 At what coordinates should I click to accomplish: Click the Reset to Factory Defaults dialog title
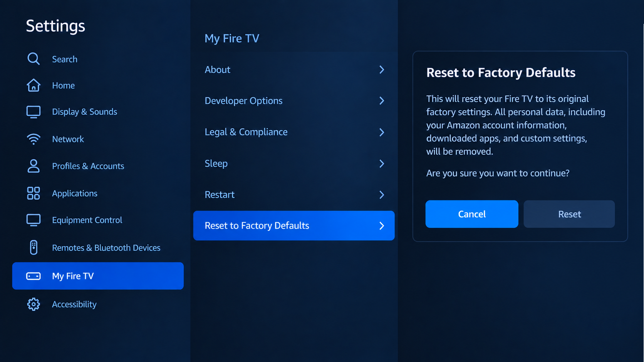[x=501, y=73]
